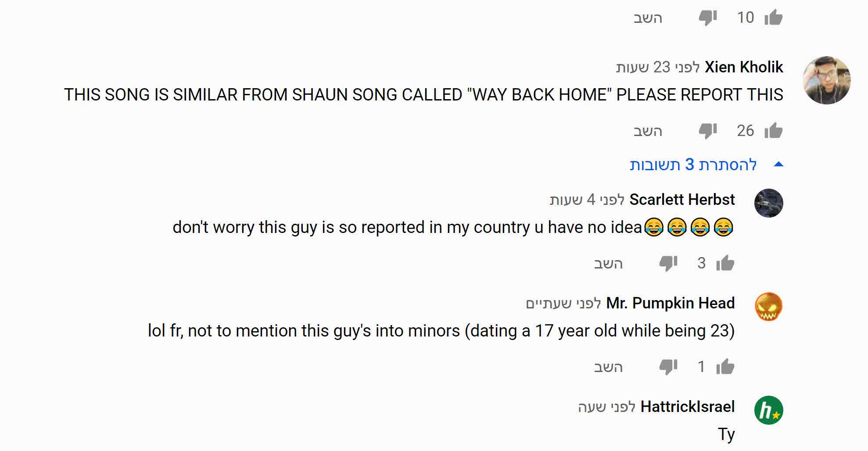Dislike the top comment with 10 likes
Viewport: 868px width, 451px height.
707,18
